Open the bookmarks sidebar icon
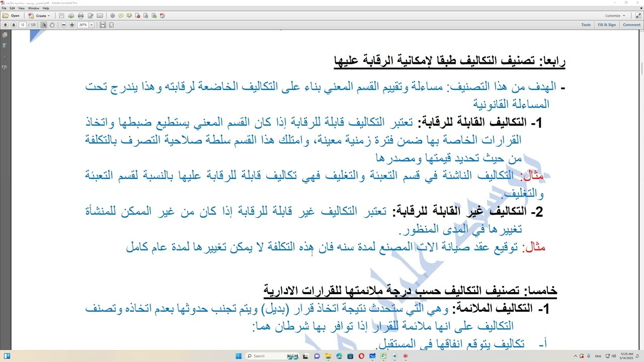This screenshot has width=644, height=362. (5, 46)
